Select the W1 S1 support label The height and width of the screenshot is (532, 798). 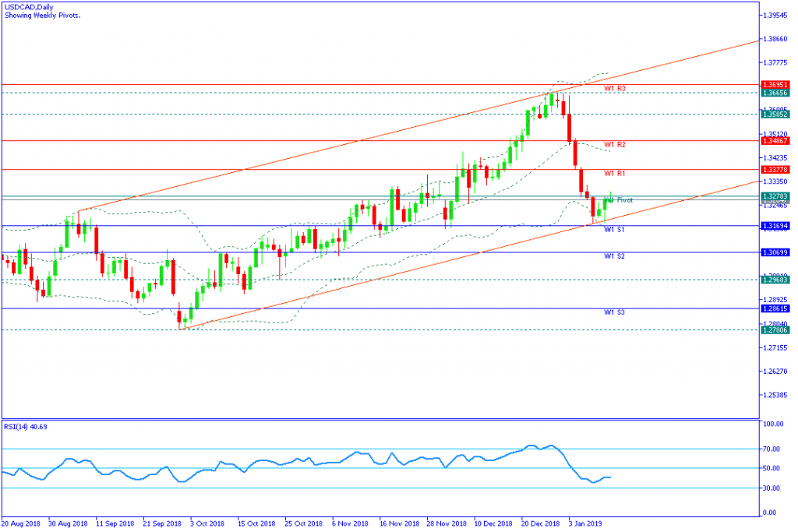[x=615, y=230]
